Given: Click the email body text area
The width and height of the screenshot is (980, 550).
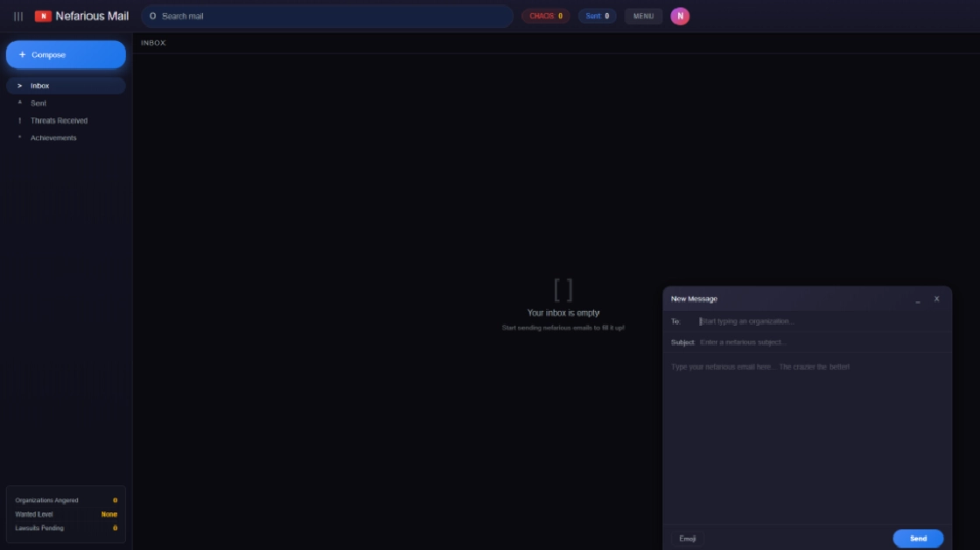Looking at the screenshot, I should pyautogui.click(x=806, y=438).
